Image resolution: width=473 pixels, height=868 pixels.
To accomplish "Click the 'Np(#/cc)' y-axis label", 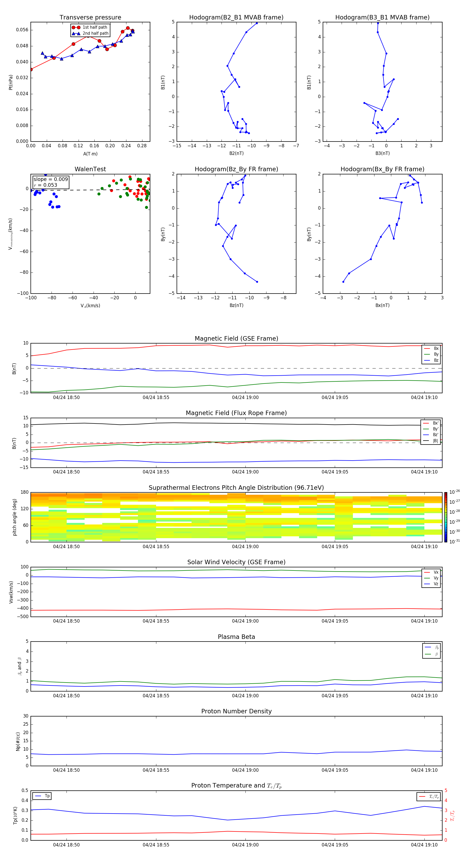I will tap(18, 741).
